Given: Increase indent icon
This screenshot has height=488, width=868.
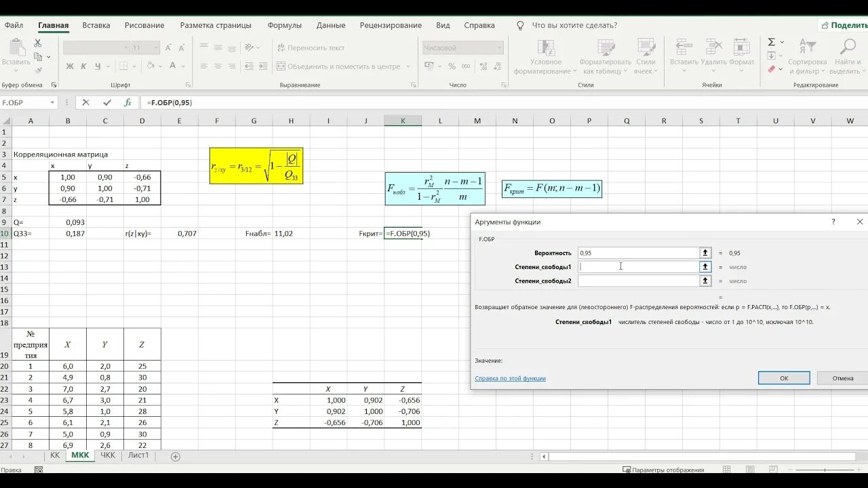Looking at the screenshot, I should [x=264, y=66].
